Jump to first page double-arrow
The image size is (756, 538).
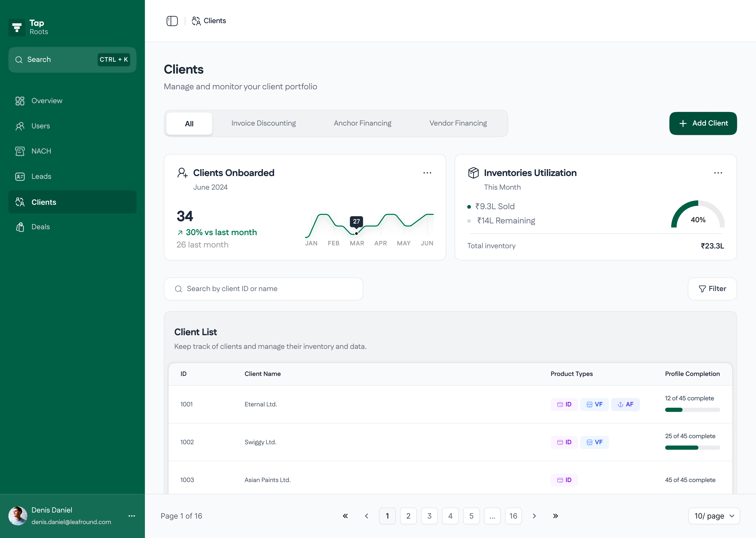point(345,516)
